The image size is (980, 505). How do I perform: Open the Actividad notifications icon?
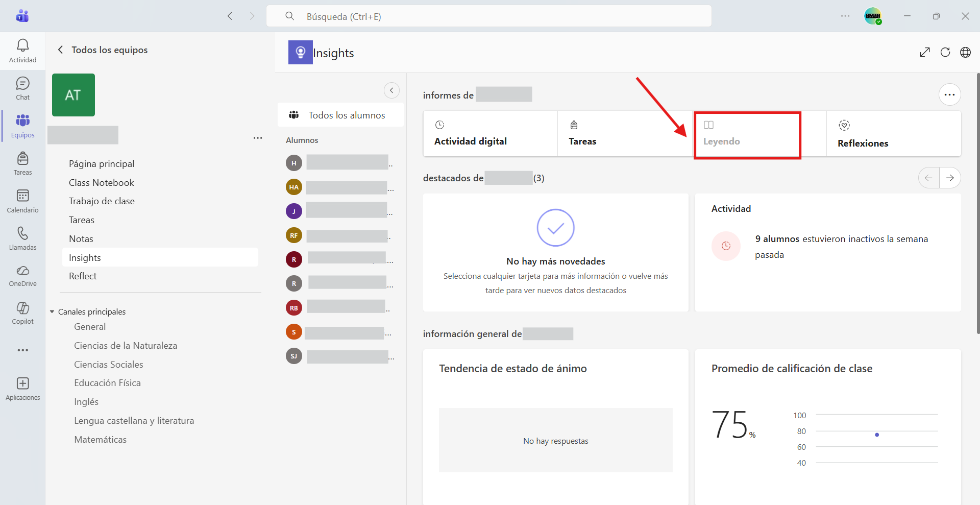point(22,51)
